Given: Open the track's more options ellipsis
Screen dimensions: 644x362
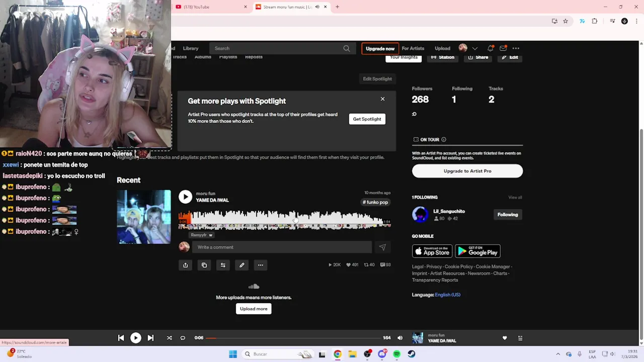Looking at the screenshot, I should (x=260, y=265).
